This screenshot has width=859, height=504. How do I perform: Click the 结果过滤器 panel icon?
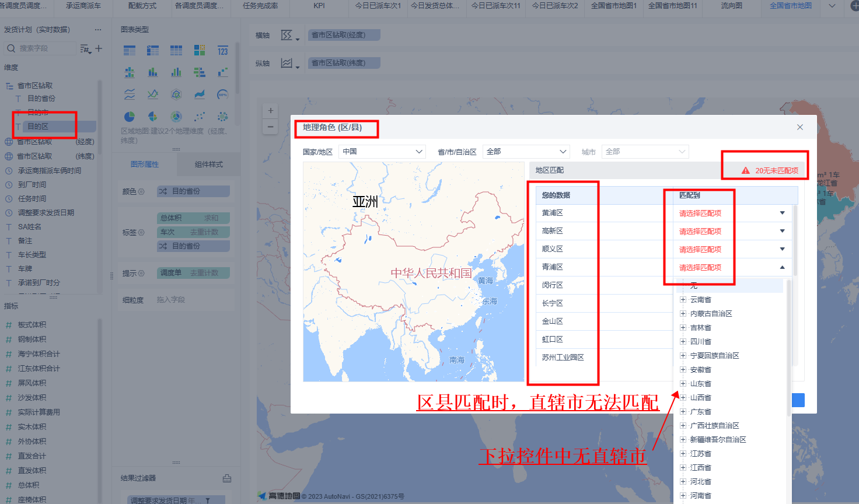(x=227, y=478)
